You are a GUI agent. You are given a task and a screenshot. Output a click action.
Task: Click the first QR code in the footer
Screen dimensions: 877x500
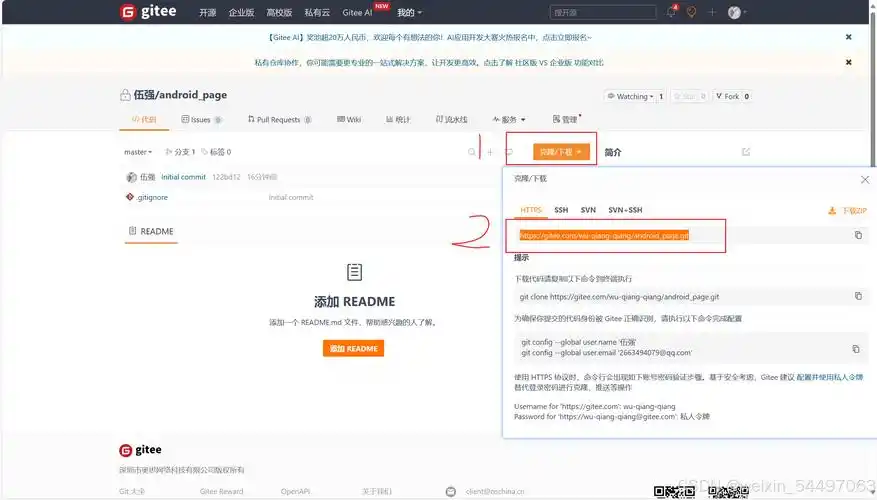coord(674,492)
